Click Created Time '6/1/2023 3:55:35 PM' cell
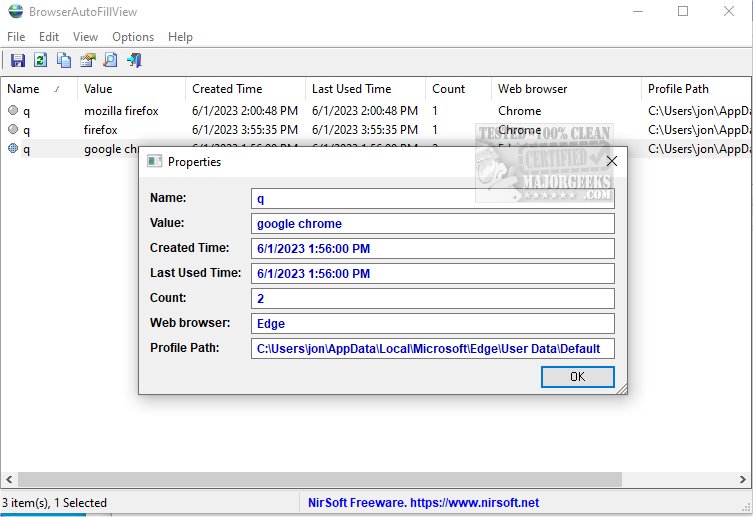This screenshot has height=517, width=753. point(245,130)
